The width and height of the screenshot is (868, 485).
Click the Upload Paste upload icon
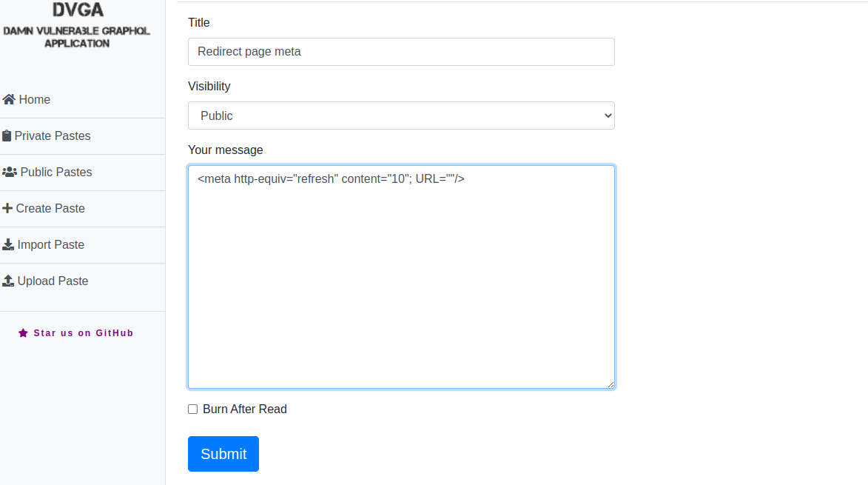(8, 281)
